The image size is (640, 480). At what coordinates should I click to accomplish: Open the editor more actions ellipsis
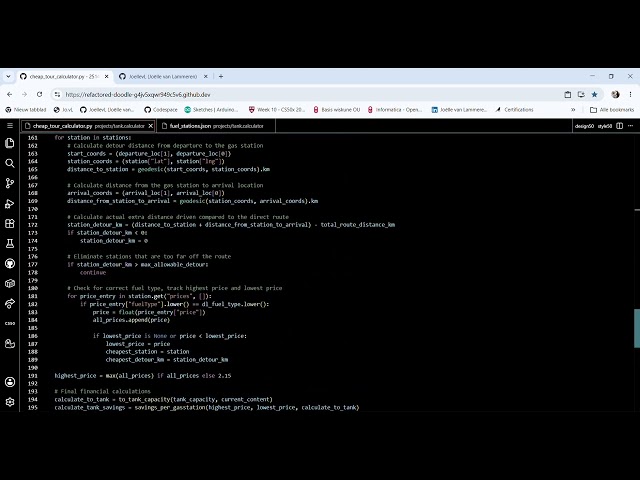631,126
